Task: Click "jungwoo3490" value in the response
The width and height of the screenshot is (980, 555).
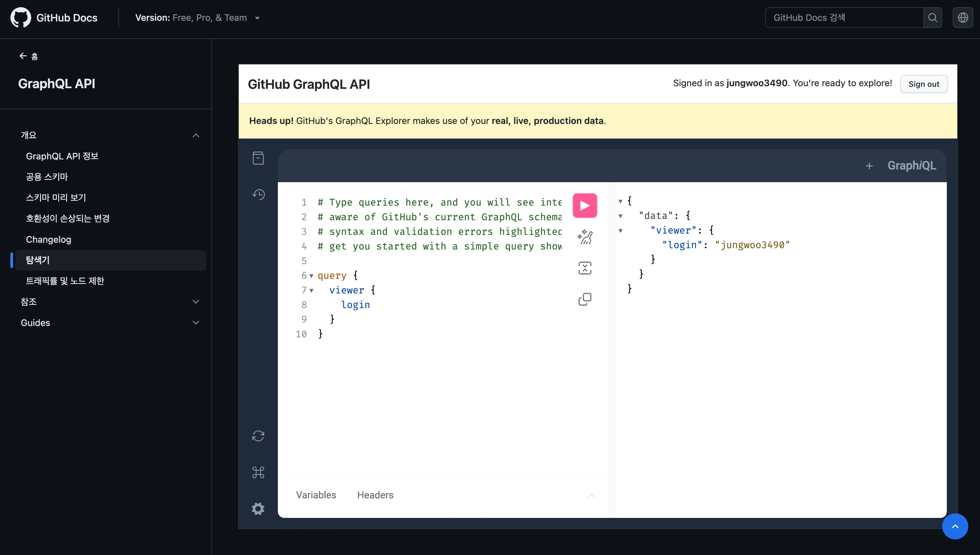Action: (753, 245)
